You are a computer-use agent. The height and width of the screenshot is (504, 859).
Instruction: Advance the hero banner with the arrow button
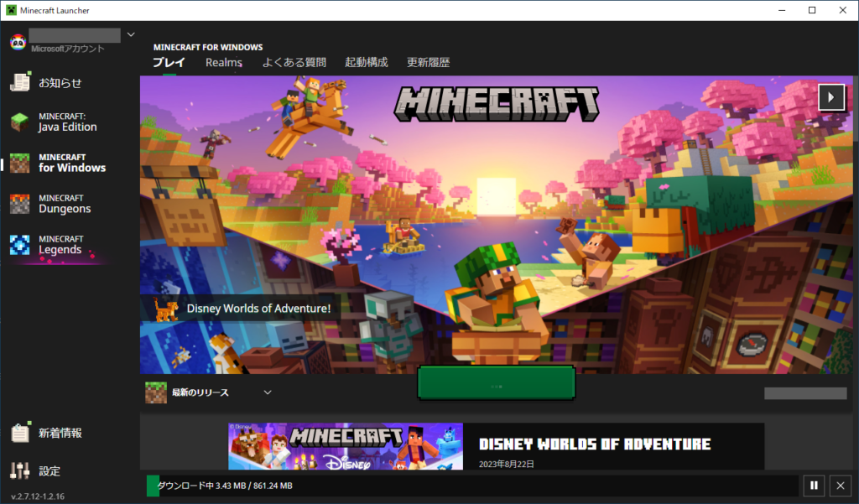[x=831, y=97]
